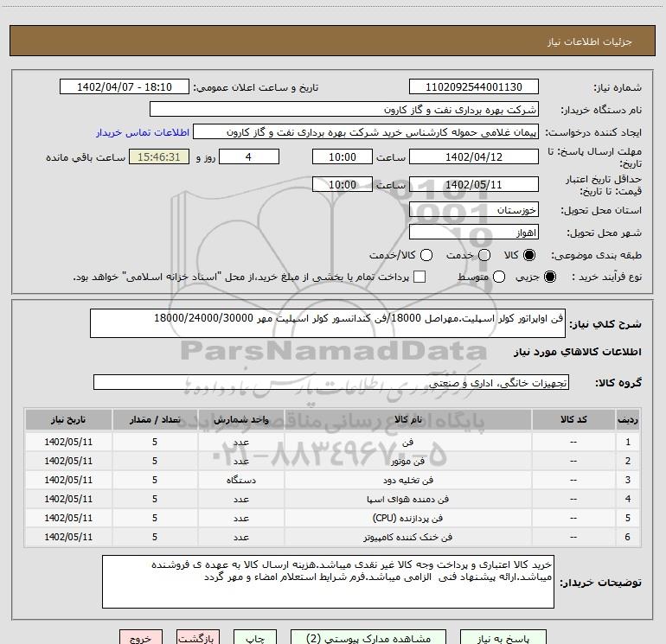Click مشاهده مدارک پیوستی (2) button
This screenshot has width=666, height=644.
point(368,638)
